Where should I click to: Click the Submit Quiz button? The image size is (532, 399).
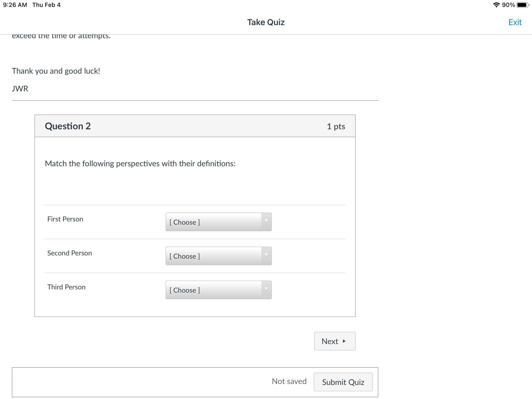pyautogui.click(x=343, y=382)
